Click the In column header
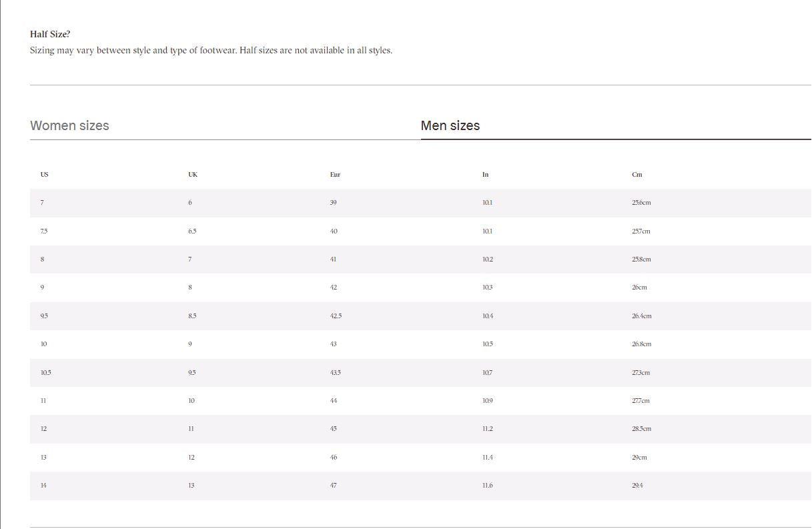The height and width of the screenshot is (529, 812). click(x=485, y=175)
